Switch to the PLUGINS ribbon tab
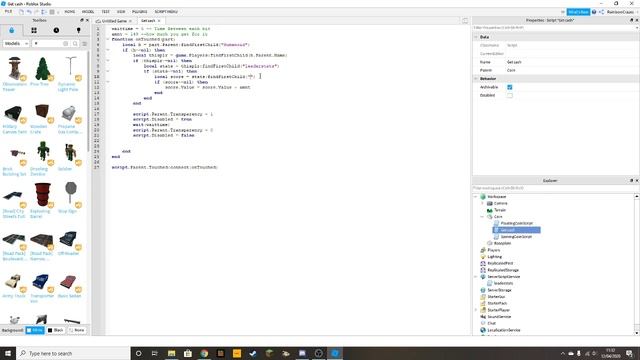Screen dimensions: 640x360 pos(139,12)
